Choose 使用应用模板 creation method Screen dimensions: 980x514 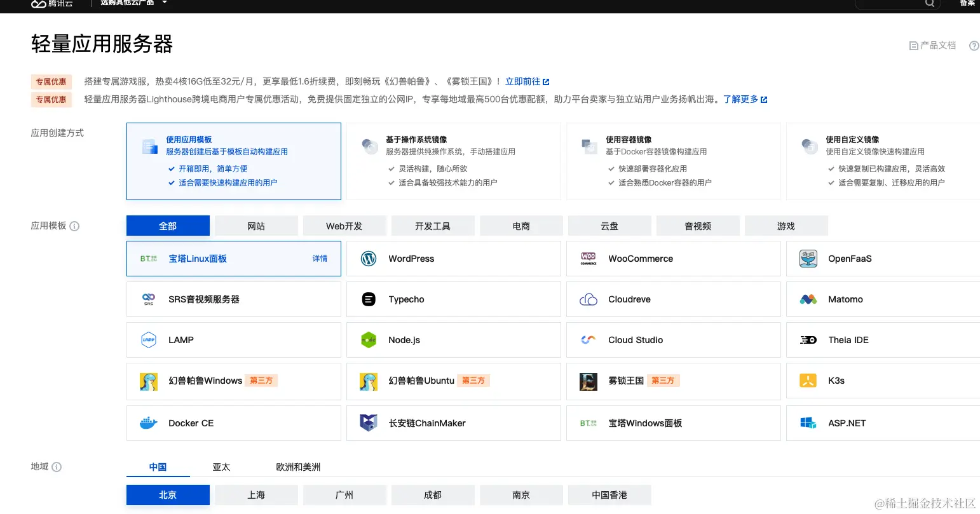[x=234, y=161]
